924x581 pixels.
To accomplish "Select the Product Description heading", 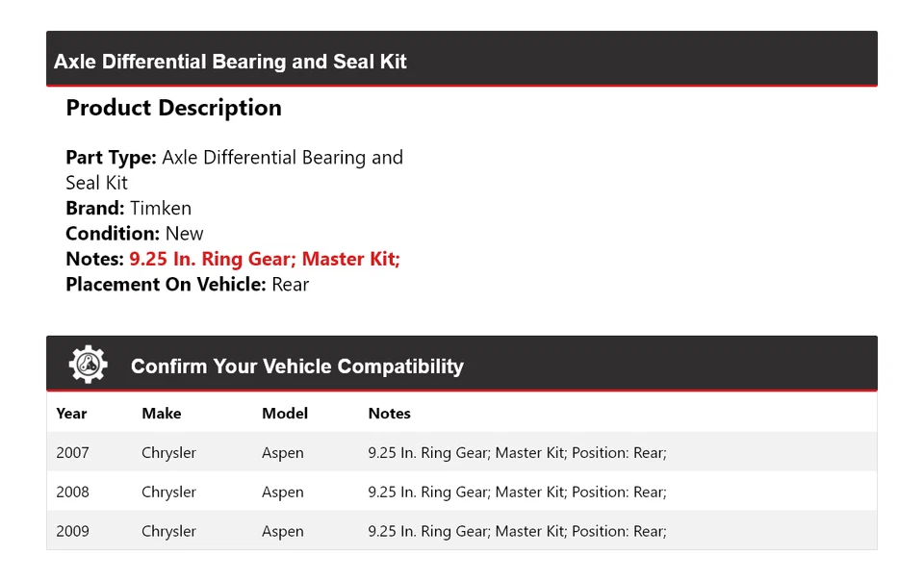I will [x=173, y=108].
